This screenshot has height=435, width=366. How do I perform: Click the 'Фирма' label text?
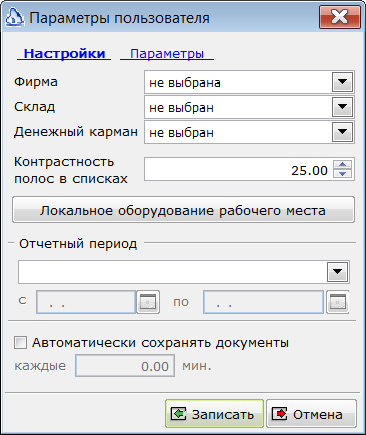pos(36,82)
